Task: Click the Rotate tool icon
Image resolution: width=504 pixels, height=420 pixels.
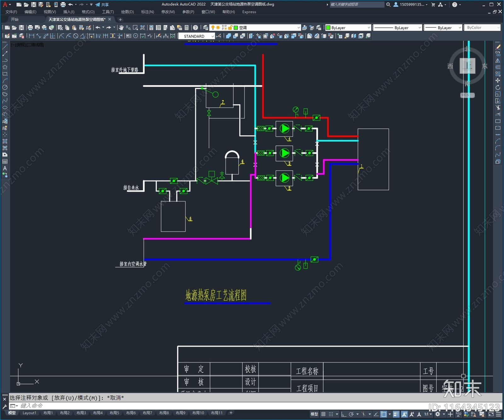Action: point(498,87)
